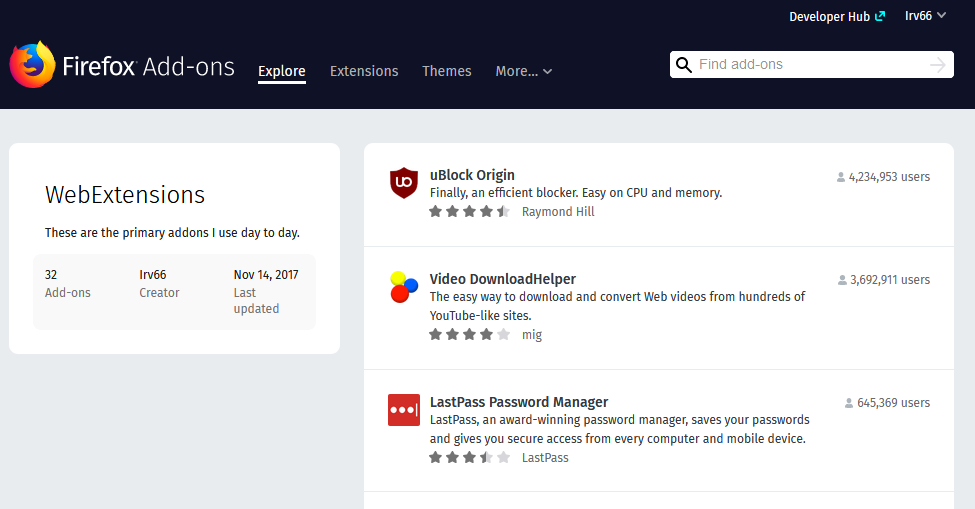Click the Firefox Add-ons site title
The height and width of the screenshot is (509, 975).
pyautogui.click(x=148, y=66)
